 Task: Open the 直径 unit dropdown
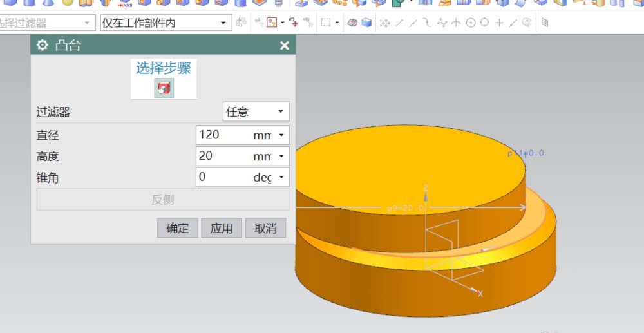(281, 135)
